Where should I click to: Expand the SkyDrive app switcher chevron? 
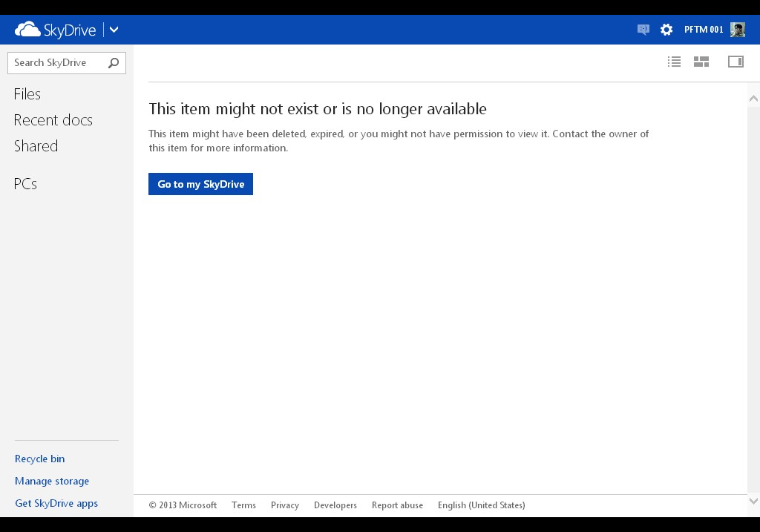tap(114, 30)
